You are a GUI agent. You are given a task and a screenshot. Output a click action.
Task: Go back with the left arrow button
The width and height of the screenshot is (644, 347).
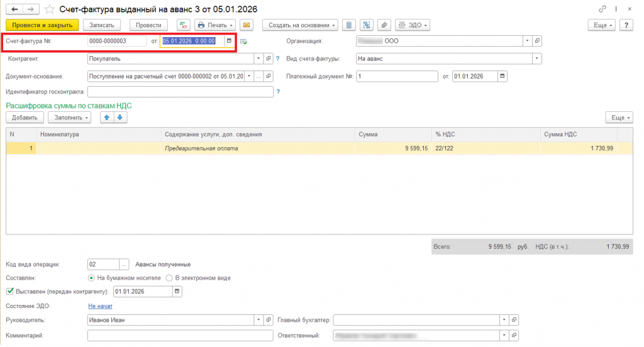pyautogui.click(x=14, y=9)
